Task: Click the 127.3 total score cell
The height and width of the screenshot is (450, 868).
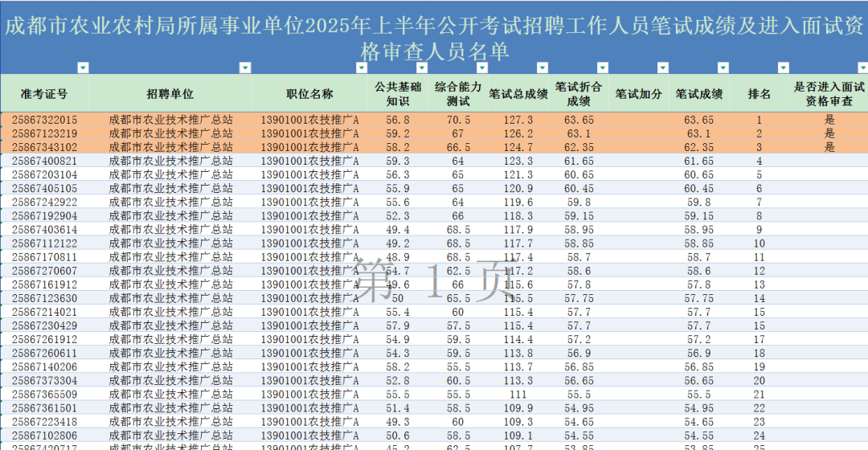Action: pos(518,120)
